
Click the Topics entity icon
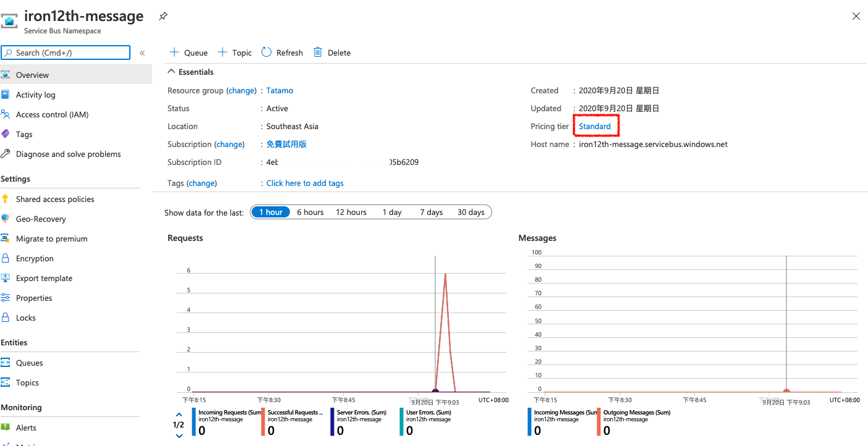[x=6, y=382]
